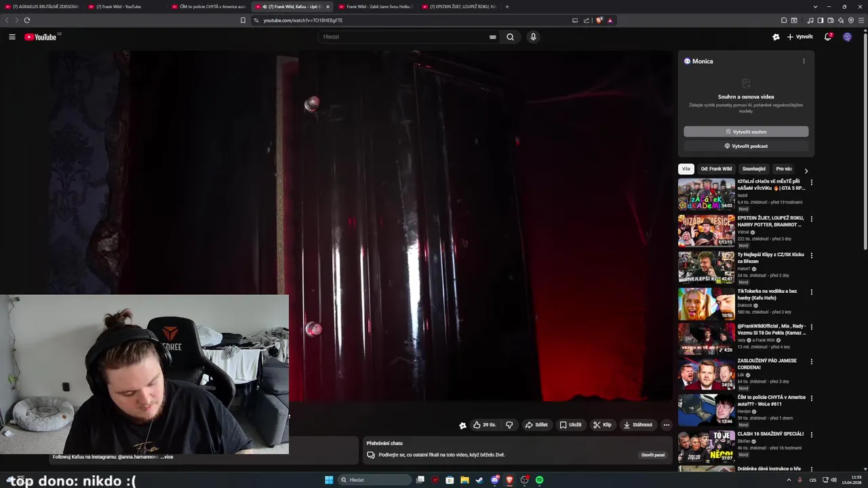Open a new browser tab
Viewport: 868px width, 488px height.
tap(507, 7)
